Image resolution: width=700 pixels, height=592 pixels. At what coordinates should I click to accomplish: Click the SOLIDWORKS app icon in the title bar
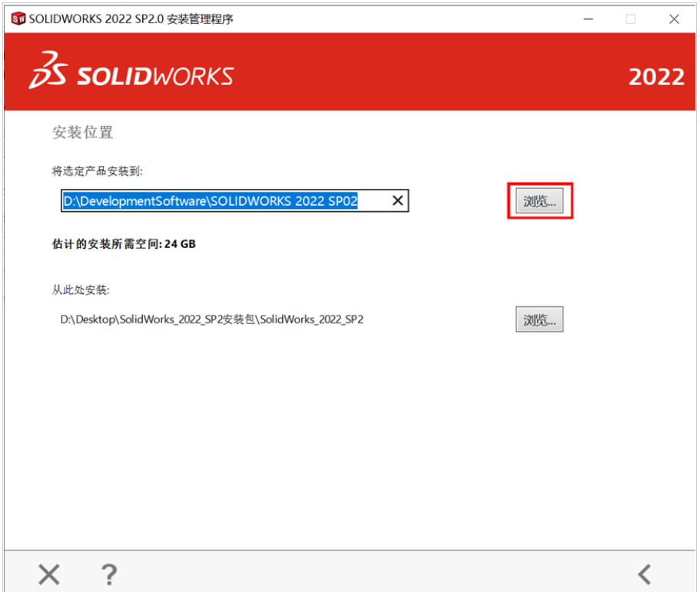pyautogui.click(x=18, y=18)
